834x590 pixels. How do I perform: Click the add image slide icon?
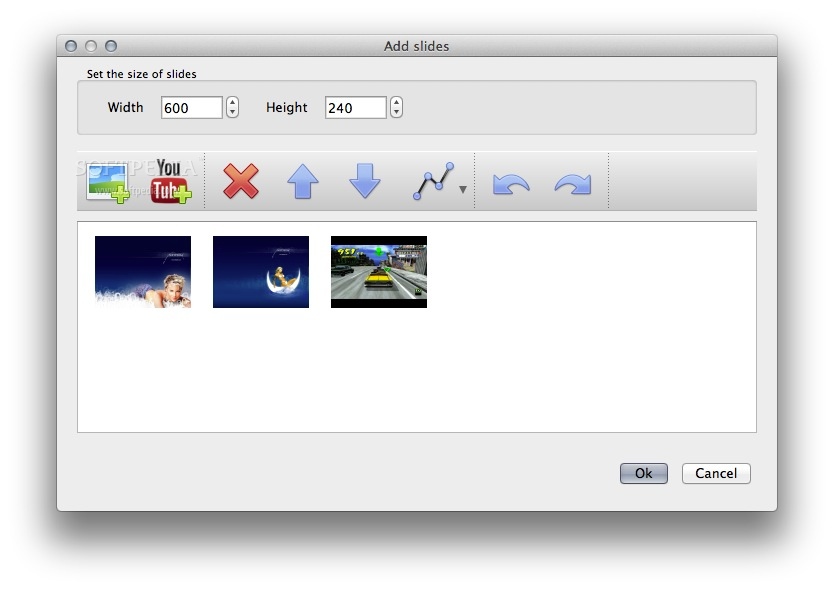coord(107,182)
